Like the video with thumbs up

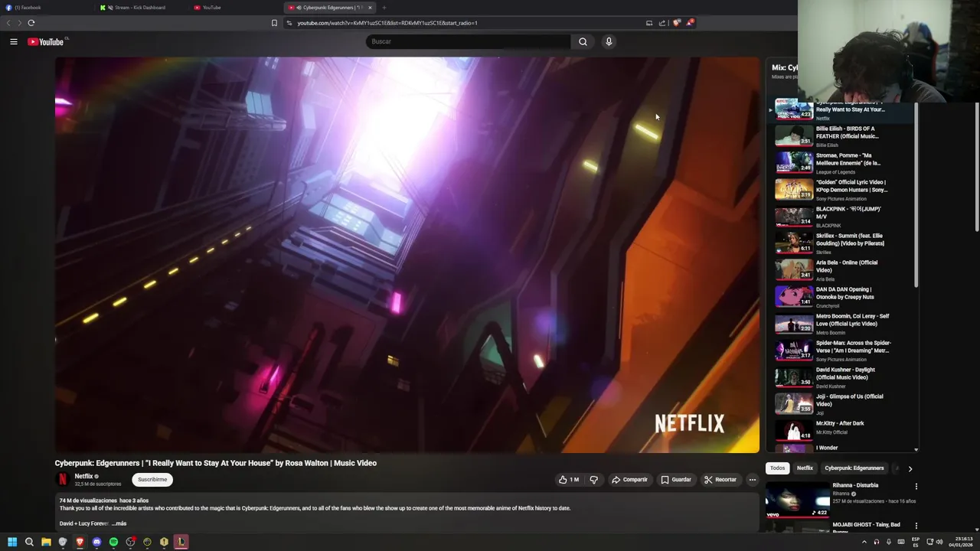[x=568, y=480]
